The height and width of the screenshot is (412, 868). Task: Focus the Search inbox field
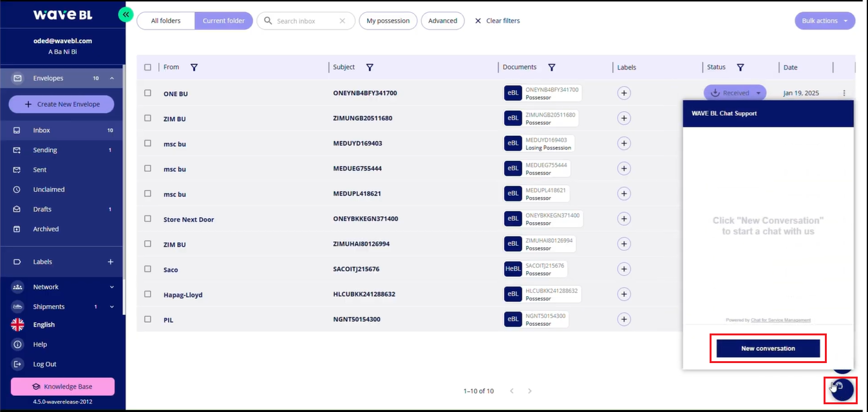pos(305,21)
